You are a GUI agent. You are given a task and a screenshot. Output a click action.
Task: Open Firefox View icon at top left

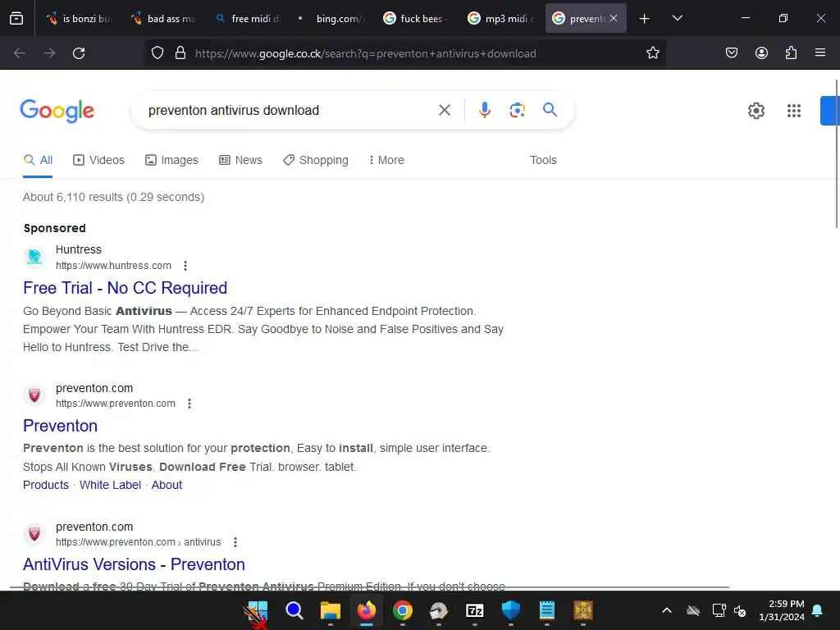(x=16, y=19)
